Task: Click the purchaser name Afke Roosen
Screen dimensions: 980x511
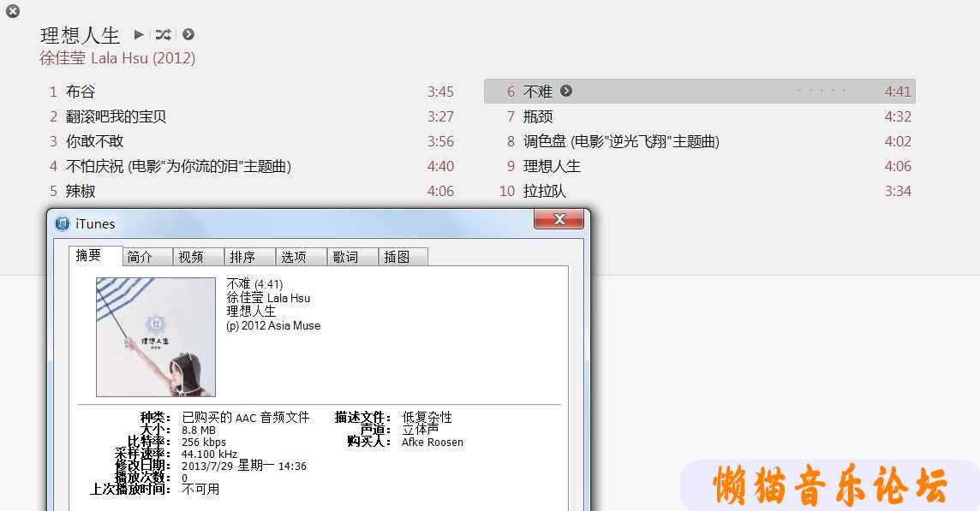Action: point(433,443)
